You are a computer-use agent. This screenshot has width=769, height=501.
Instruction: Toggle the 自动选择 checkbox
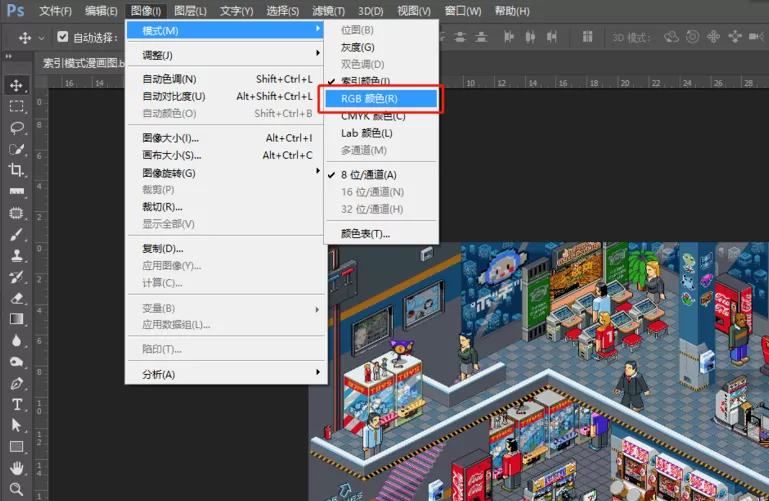pos(62,37)
